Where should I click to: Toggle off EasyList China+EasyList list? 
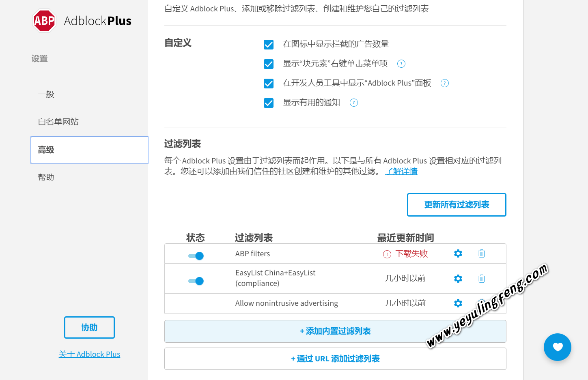(x=196, y=281)
